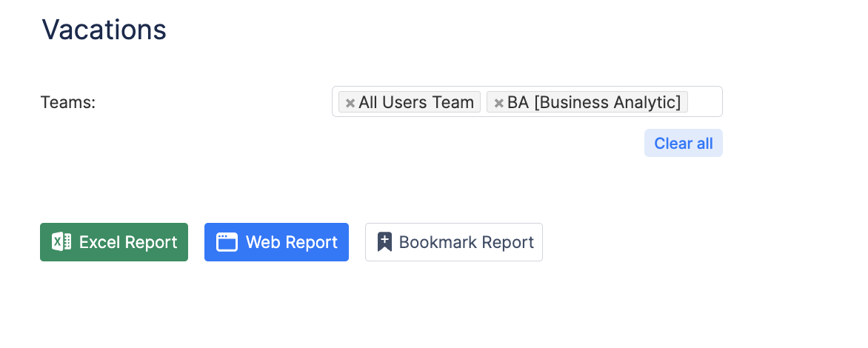Remove the All Users Team tag
The height and width of the screenshot is (348, 868).
click(x=350, y=103)
